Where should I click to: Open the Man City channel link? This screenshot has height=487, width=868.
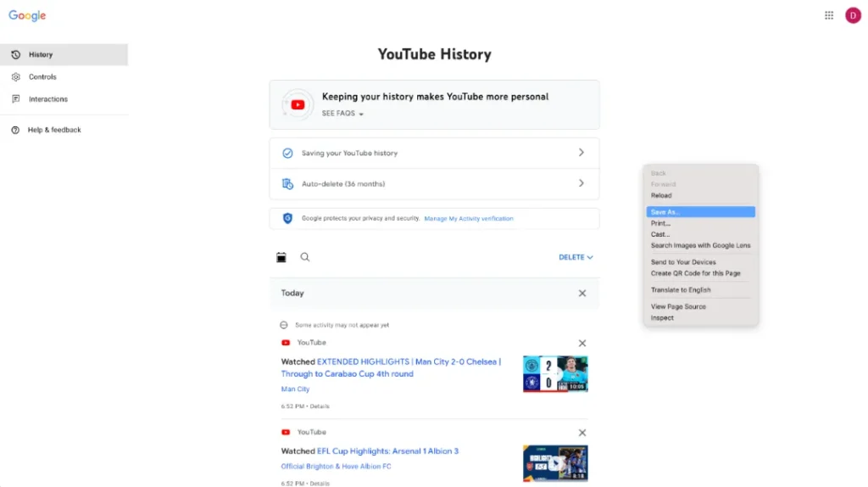click(295, 389)
